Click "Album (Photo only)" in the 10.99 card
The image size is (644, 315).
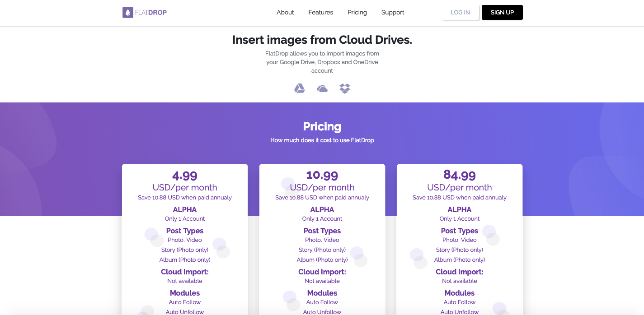click(x=322, y=260)
